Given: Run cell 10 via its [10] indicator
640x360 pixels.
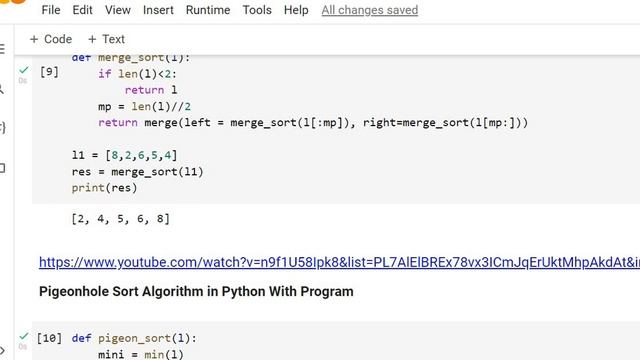Looking at the screenshot, I should [49, 338].
